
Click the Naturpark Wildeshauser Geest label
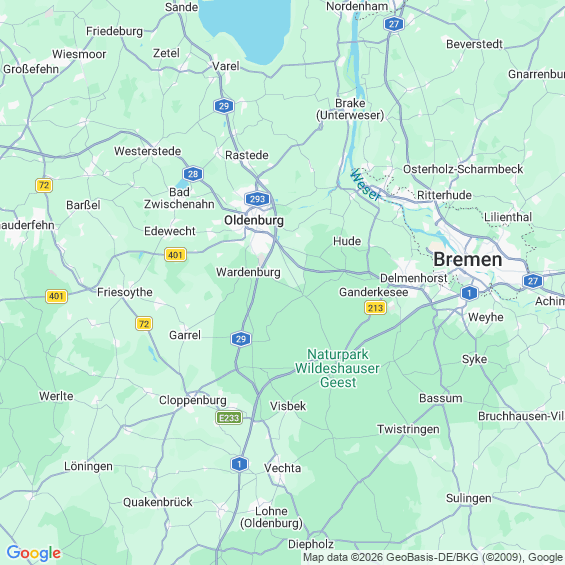338,368
